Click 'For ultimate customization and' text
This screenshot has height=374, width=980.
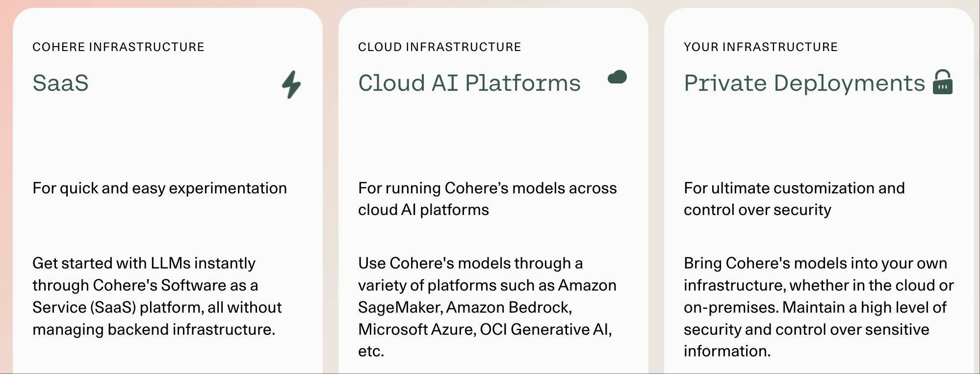pos(794,188)
